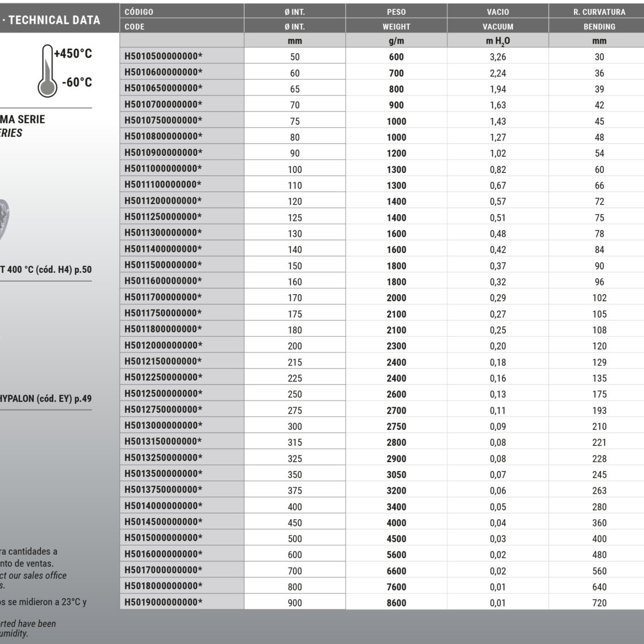Click the m H2O unit cell

[x=498, y=41]
